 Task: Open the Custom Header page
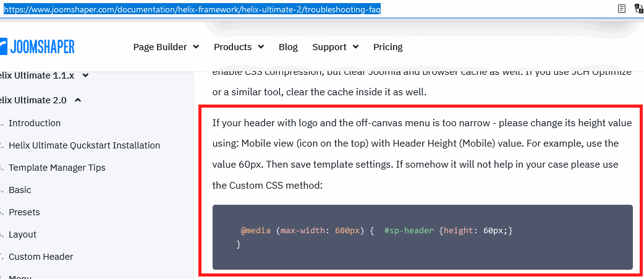[x=41, y=257]
